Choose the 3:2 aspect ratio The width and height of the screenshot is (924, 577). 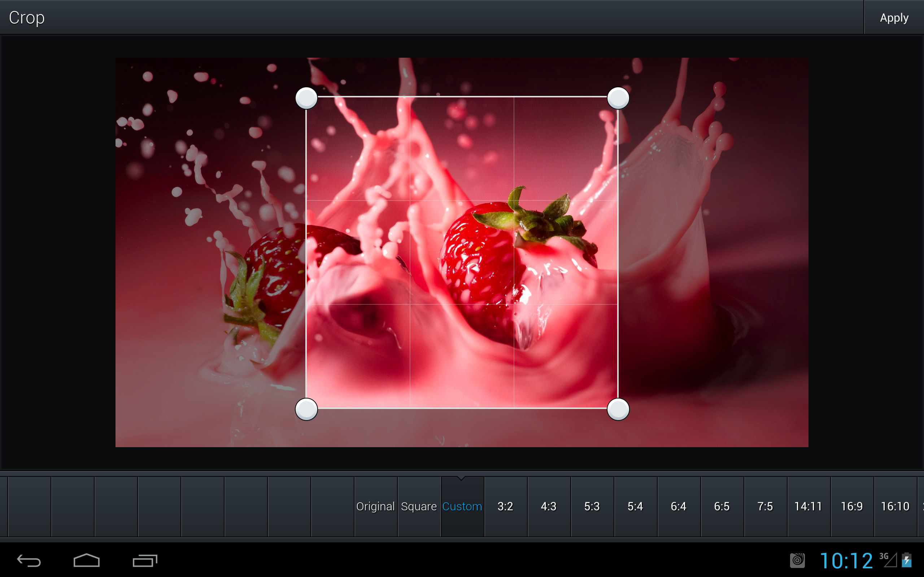click(x=505, y=506)
